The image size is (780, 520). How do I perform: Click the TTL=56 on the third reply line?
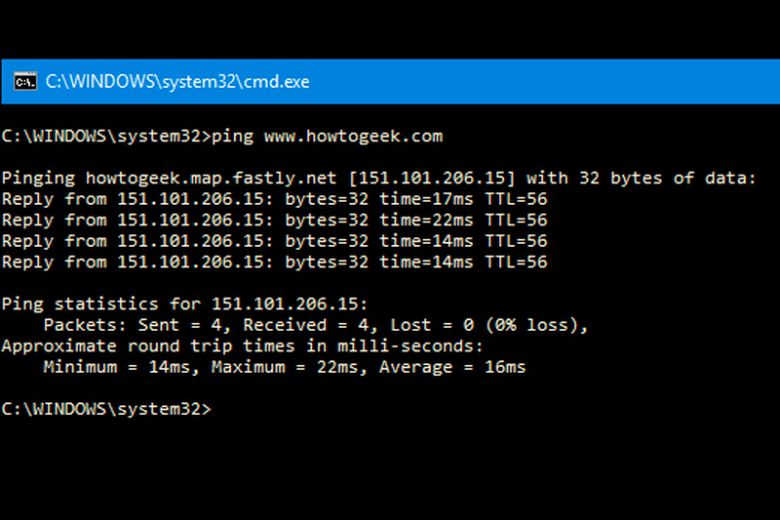pos(516,241)
